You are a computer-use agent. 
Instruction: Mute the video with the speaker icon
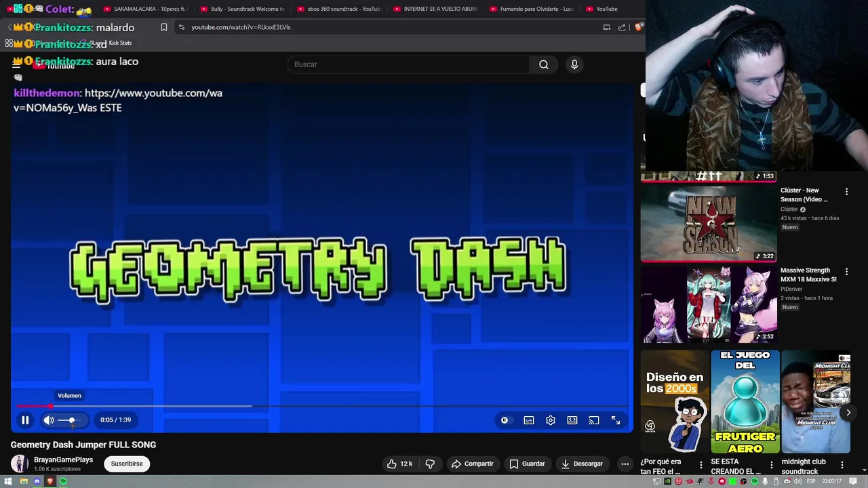point(49,420)
